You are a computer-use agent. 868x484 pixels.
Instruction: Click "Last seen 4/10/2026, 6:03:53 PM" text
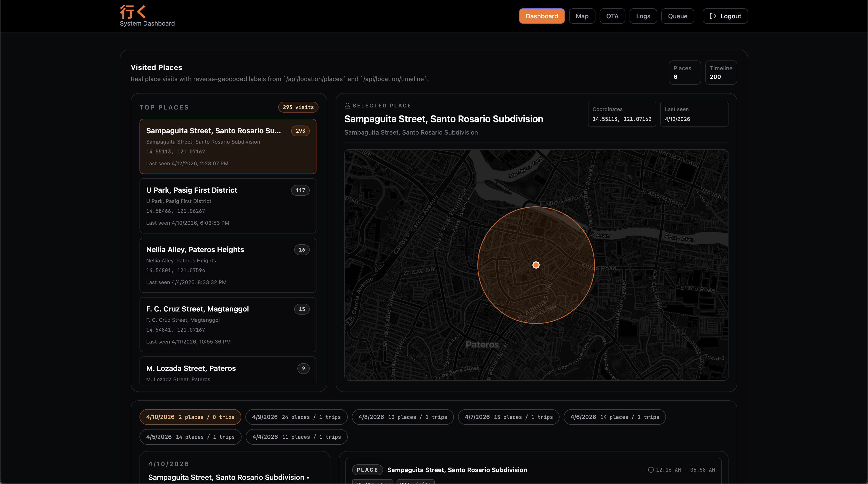(x=188, y=223)
